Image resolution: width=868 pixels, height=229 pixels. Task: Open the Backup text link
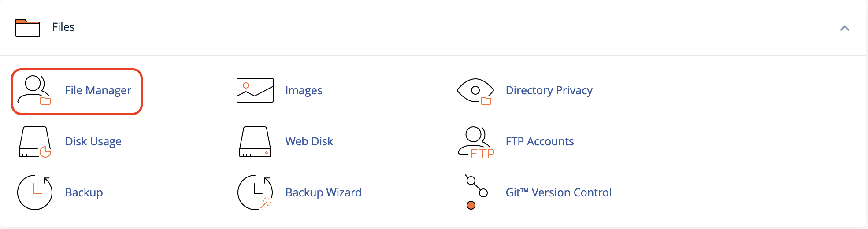coord(84,192)
